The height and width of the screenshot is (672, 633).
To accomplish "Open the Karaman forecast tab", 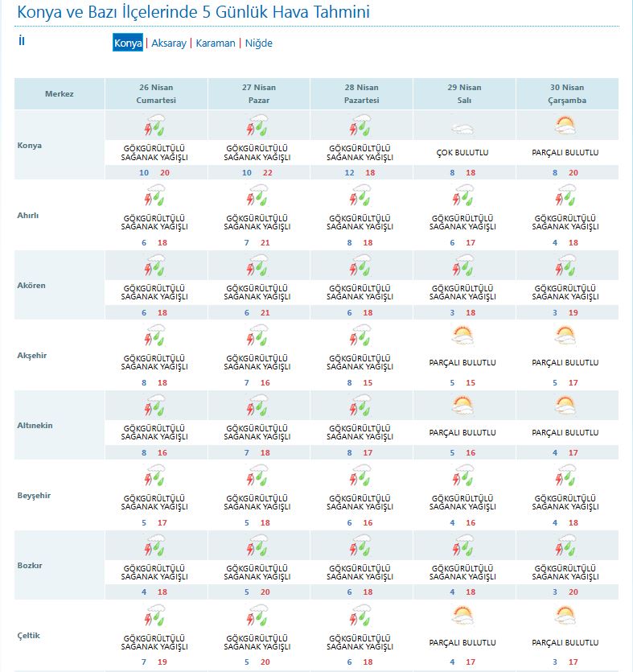I will coord(216,43).
